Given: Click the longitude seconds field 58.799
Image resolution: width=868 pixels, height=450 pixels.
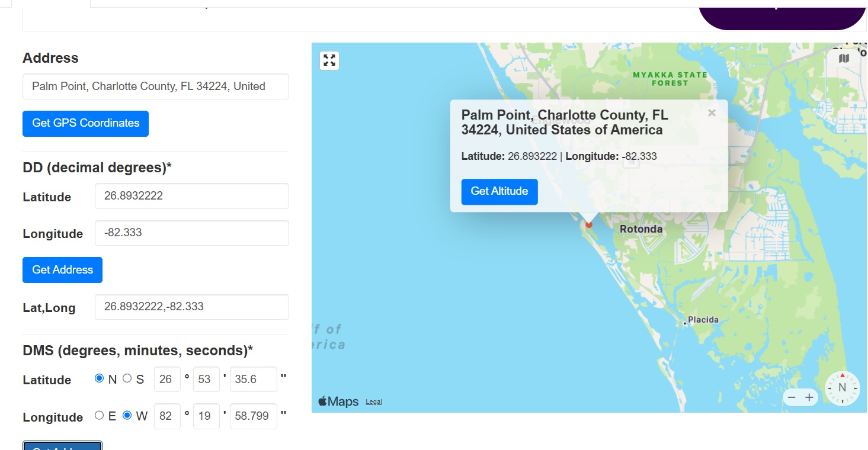Looking at the screenshot, I should 254,416.
